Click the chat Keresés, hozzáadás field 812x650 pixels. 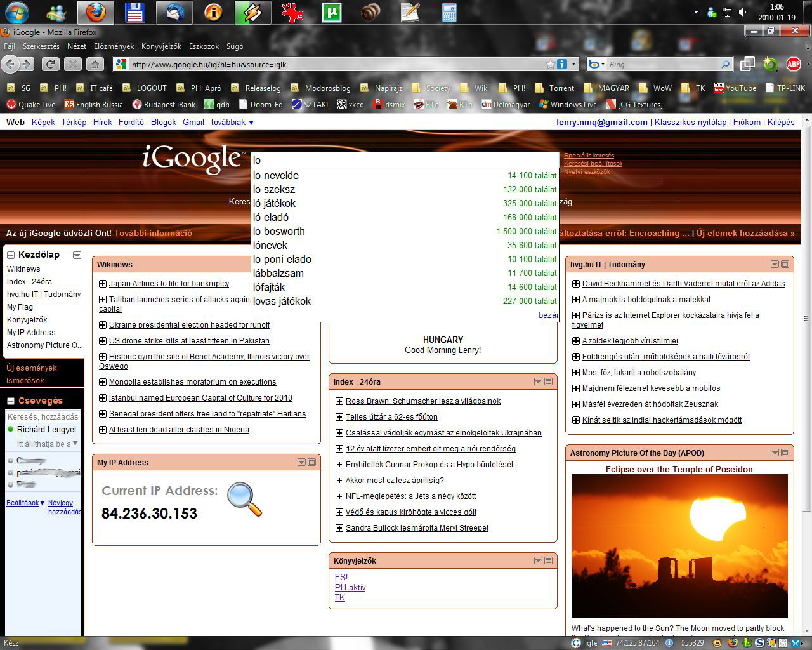tap(43, 416)
